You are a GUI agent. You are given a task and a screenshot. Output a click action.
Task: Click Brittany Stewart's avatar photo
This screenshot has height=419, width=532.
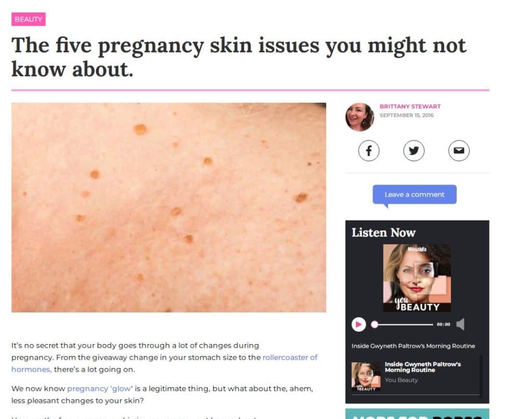(360, 117)
